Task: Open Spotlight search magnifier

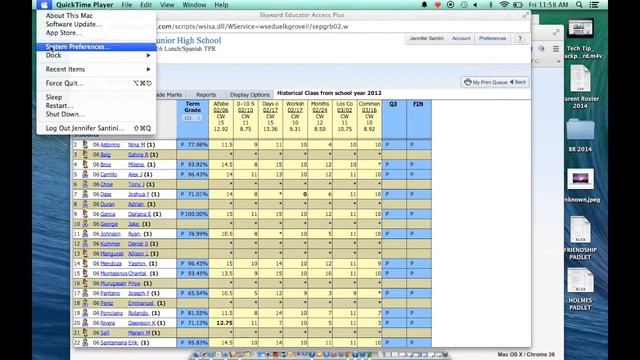Action: (x=579, y=5)
